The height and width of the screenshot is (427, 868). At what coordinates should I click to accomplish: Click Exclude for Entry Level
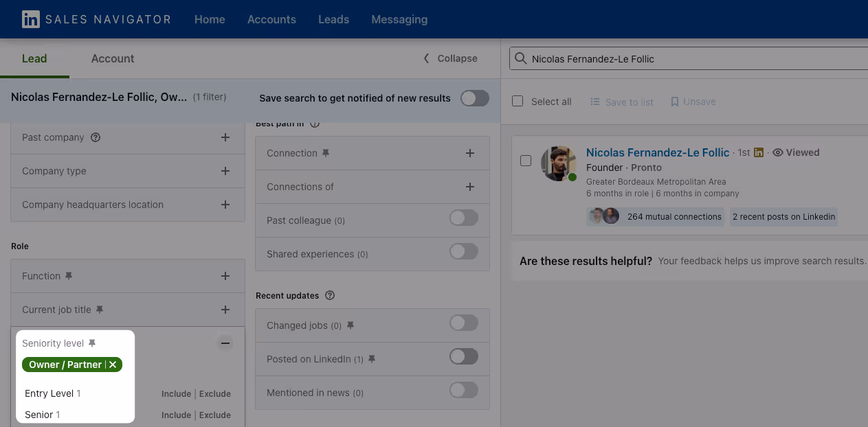click(215, 394)
